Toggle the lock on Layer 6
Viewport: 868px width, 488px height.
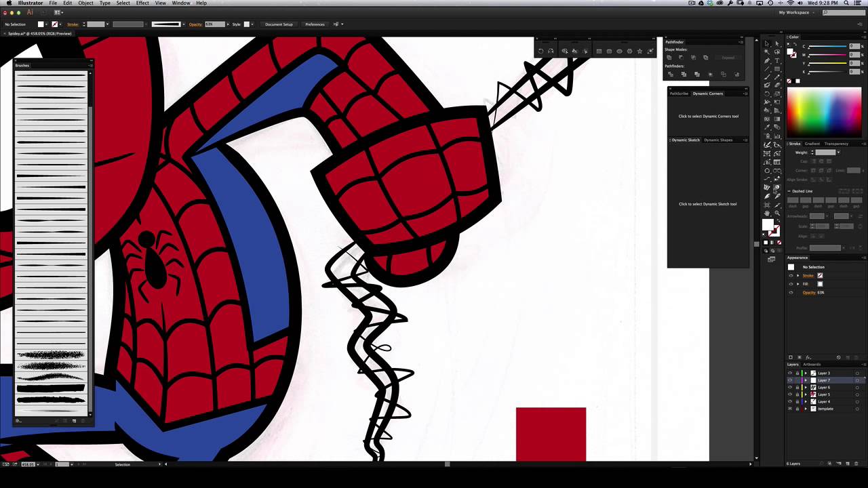(797, 387)
